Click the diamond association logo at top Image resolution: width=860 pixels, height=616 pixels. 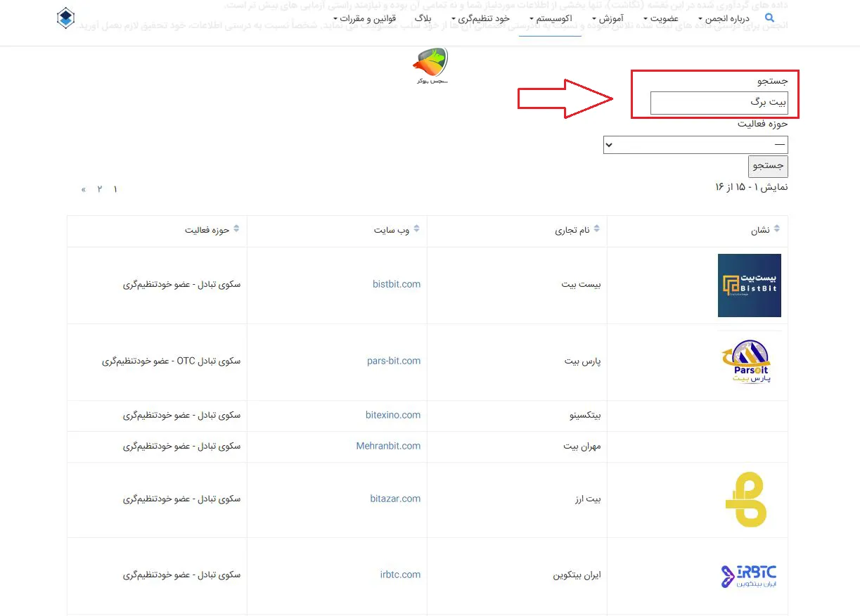[65, 18]
